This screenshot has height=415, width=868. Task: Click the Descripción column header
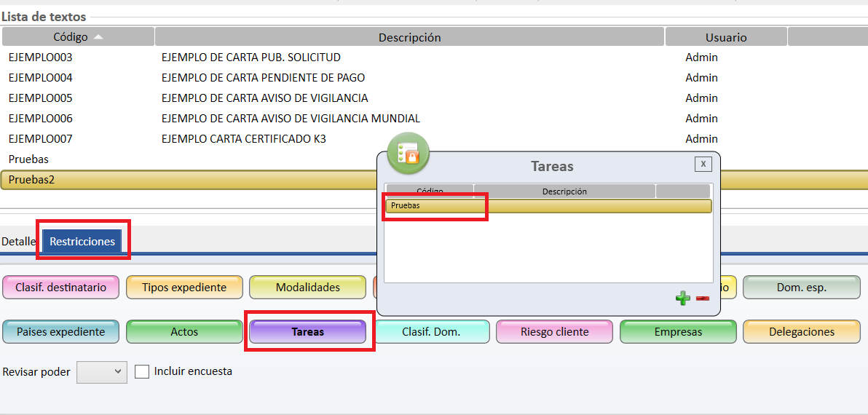point(409,37)
